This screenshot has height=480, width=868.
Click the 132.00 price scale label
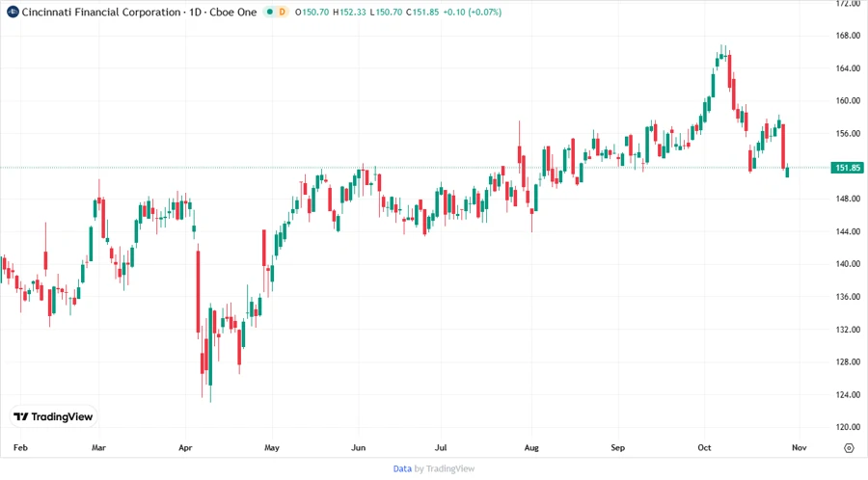pos(848,329)
